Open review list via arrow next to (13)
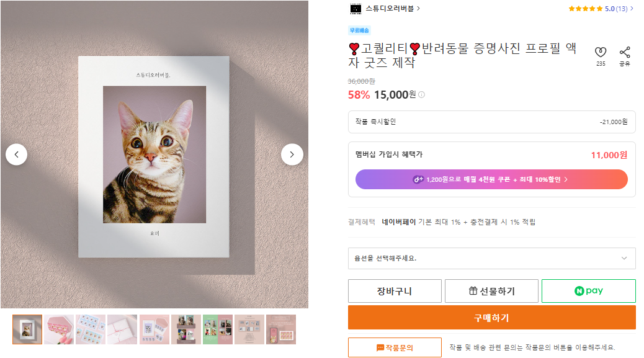Screen dimensions: 644x358 click(632, 9)
